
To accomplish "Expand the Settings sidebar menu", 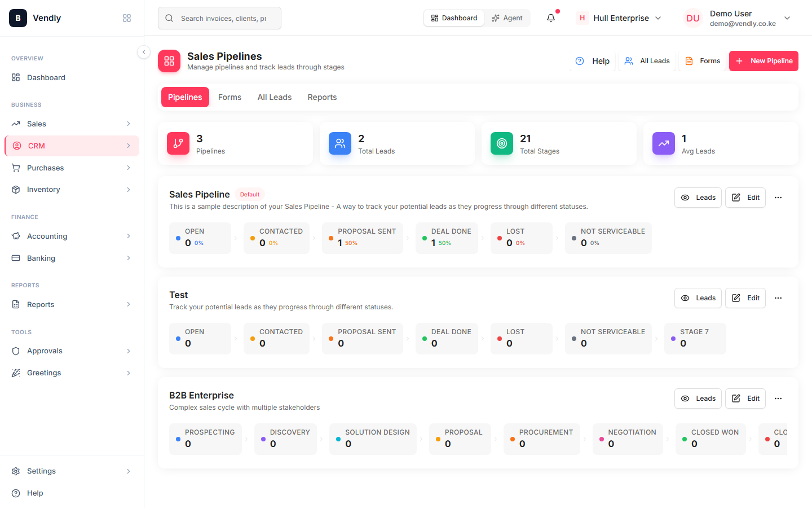I will (72, 471).
